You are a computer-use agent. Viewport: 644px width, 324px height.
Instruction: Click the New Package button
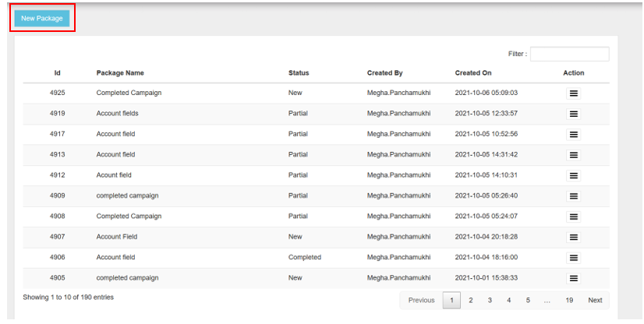tap(42, 18)
